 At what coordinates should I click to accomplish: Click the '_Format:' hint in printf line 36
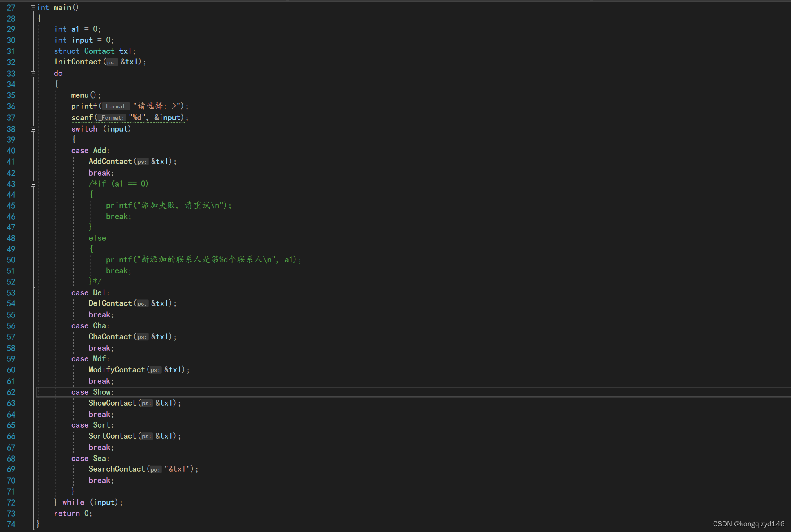tap(116, 106)
